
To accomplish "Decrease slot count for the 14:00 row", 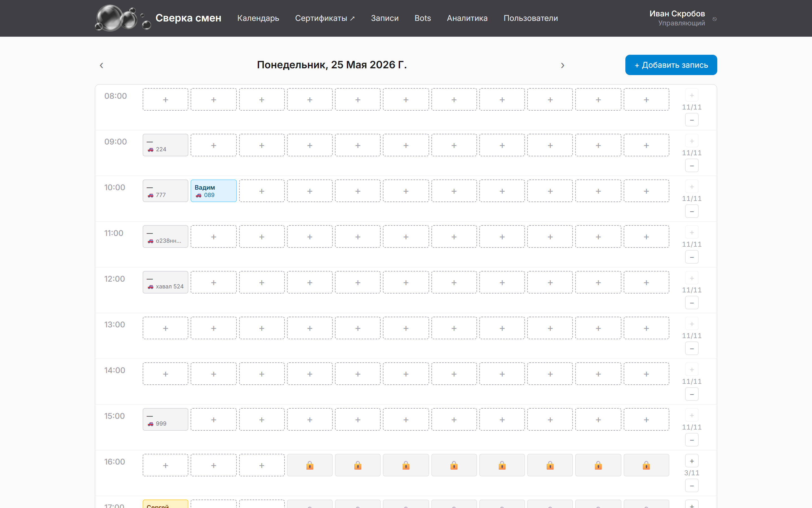I will click(692, 394).
